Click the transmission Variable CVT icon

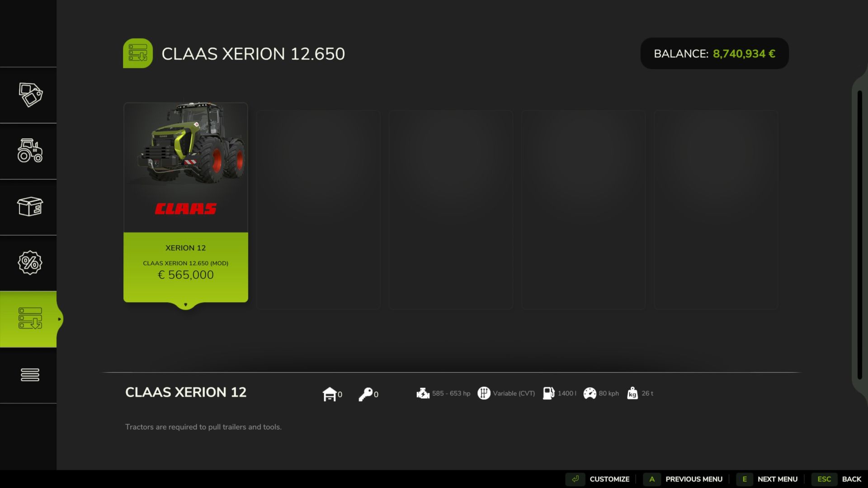coord(485,393)
